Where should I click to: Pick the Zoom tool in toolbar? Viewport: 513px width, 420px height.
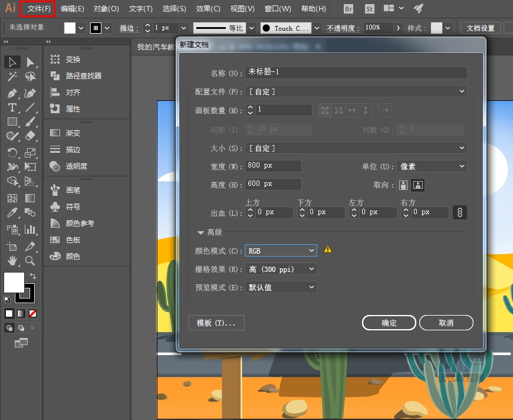(x=30, y=260)
